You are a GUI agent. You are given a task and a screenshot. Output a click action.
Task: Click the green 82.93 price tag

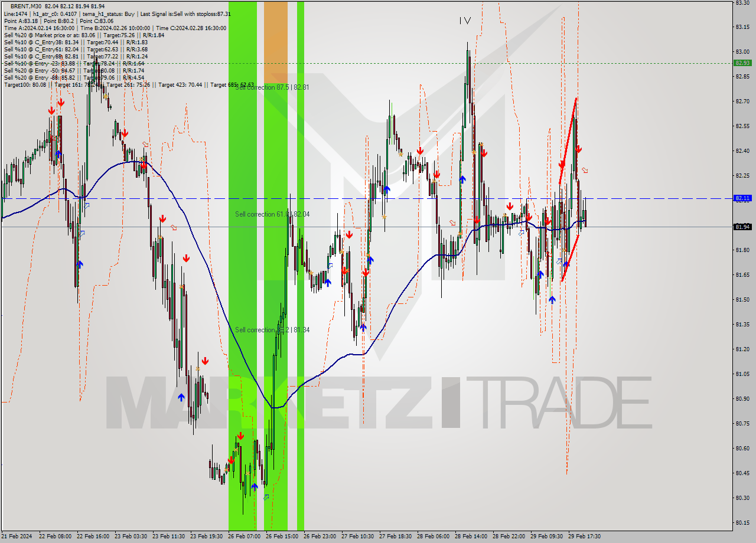[742, 63]
